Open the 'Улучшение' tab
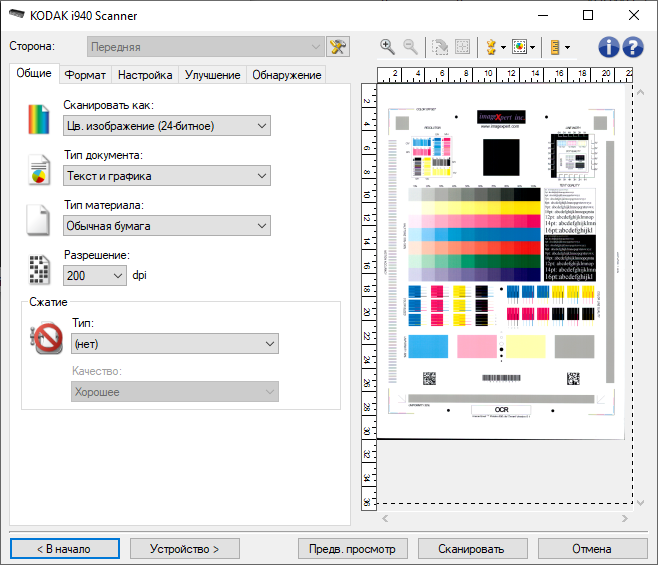The image size is (658, 565). pyautogui.click(x=212, y=75)
